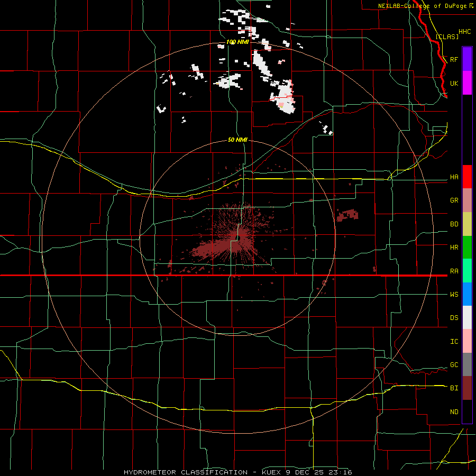This screenshot has height=476, width=476.
Task: Click the GC legend label
Action: (x=454, y=365)
